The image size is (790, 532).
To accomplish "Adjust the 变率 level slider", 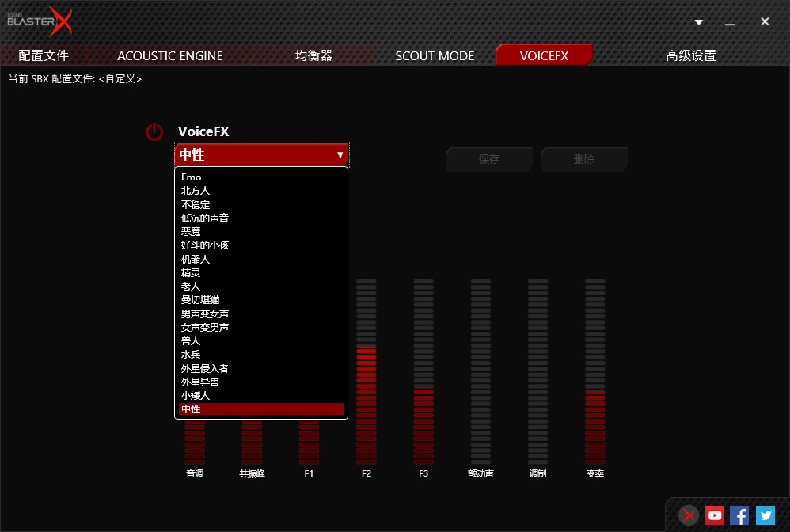I will 595,370.
